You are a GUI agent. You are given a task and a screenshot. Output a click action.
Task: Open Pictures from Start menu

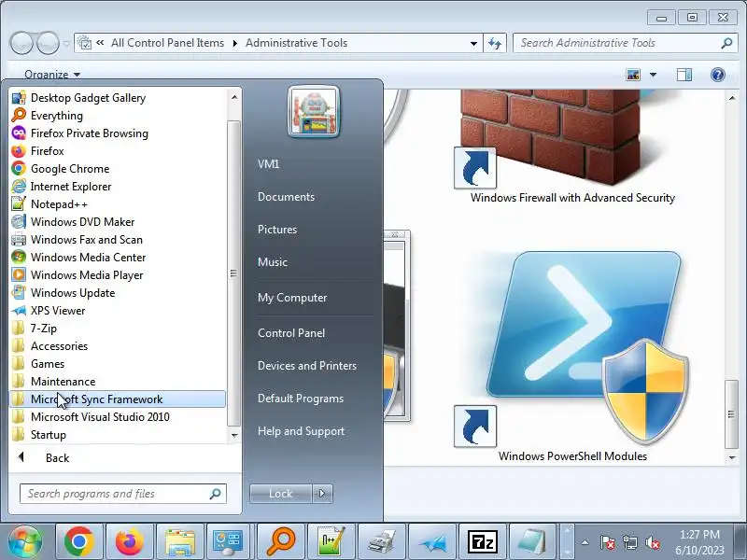point(277,230)
